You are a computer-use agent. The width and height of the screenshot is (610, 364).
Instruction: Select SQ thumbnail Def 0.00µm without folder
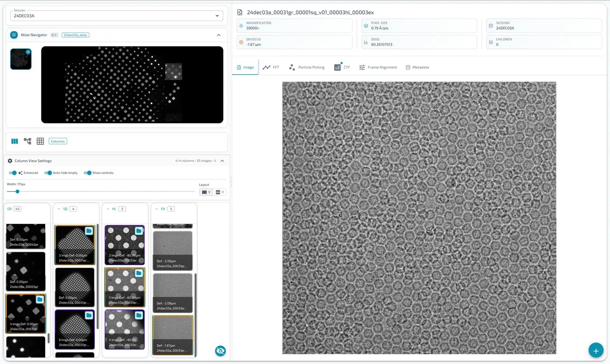point(75,287)
